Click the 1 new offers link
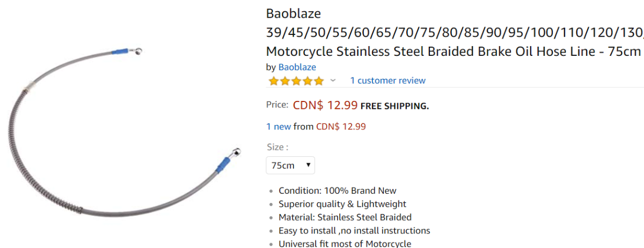The width and height of the screenshot is (644, 248). pos(279,127)
